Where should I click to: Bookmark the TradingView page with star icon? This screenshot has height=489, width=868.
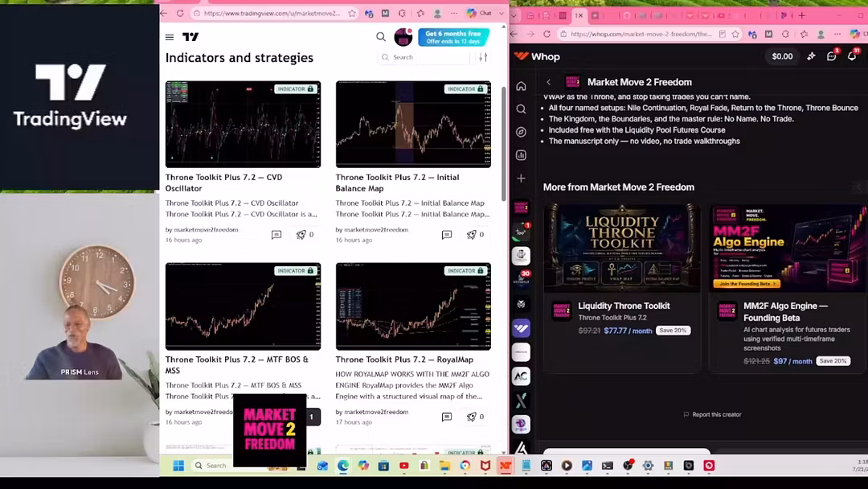point(352,14)
